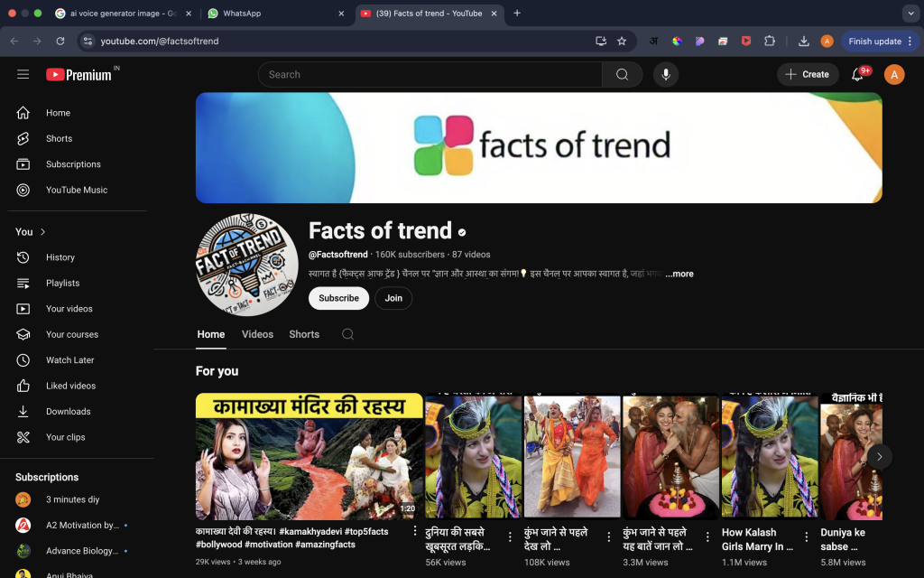Click the facts of trend banner image
924x578 pixels.
coord(539,148)
